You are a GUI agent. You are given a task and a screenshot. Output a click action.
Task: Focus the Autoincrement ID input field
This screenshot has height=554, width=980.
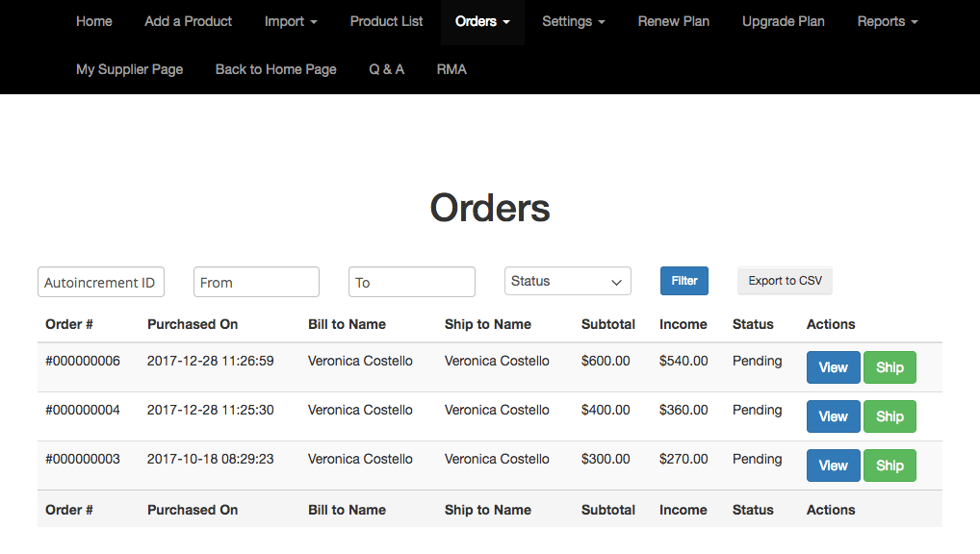pos(101,282)
